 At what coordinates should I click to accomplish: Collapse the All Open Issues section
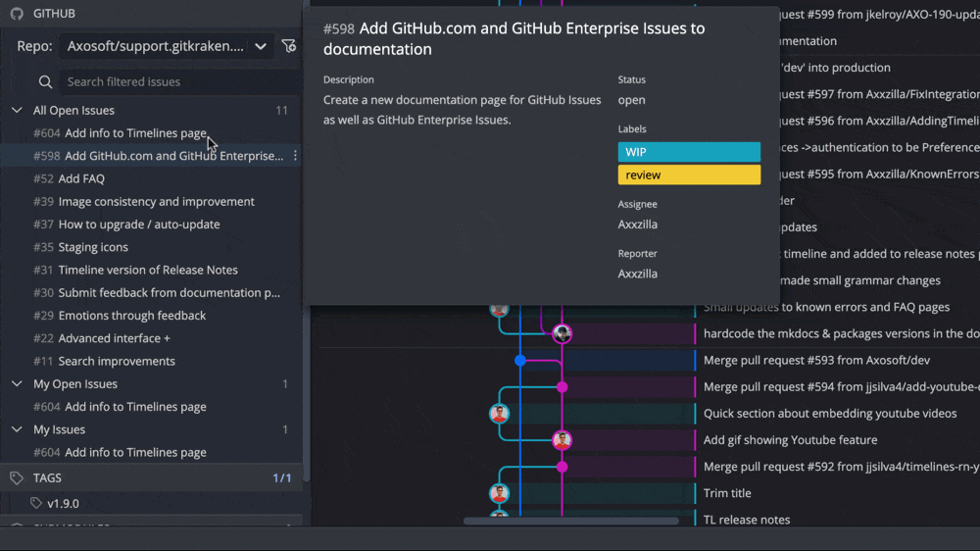coord(17,110)
